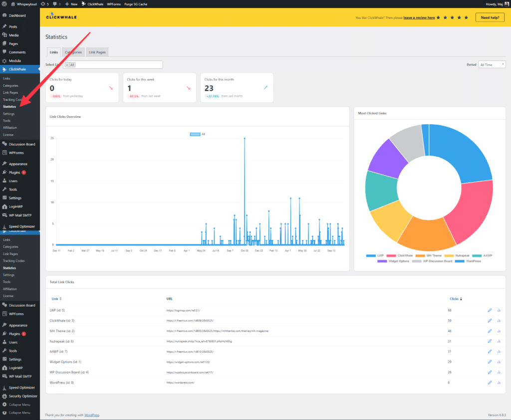The image size is (511, 420).
Task: View stats chart icon for WordPress (id: 8) row
Action: click(499, 383)
